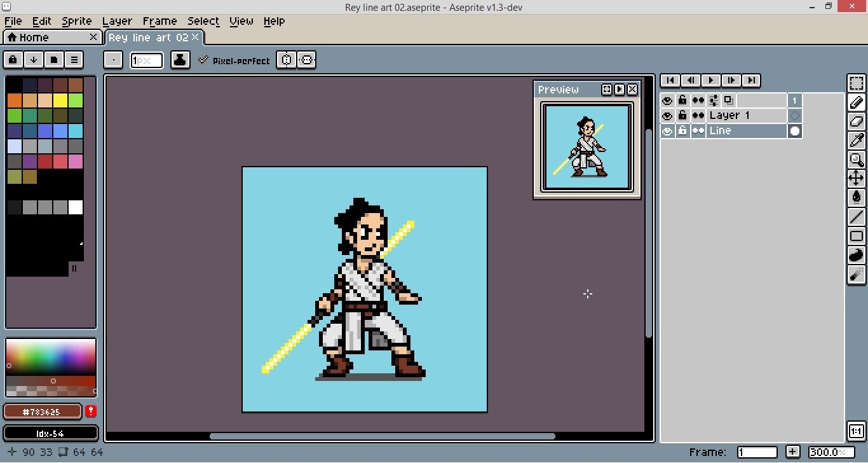Viewport: 868px width, 463px height.
Task: Pick the orange palette swatch
Action: 15,100
